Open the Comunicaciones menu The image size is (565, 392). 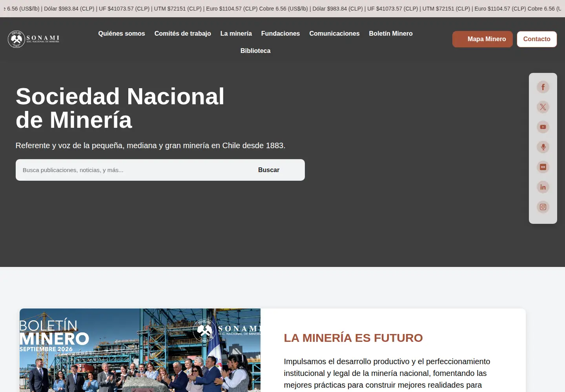(334, 34)
